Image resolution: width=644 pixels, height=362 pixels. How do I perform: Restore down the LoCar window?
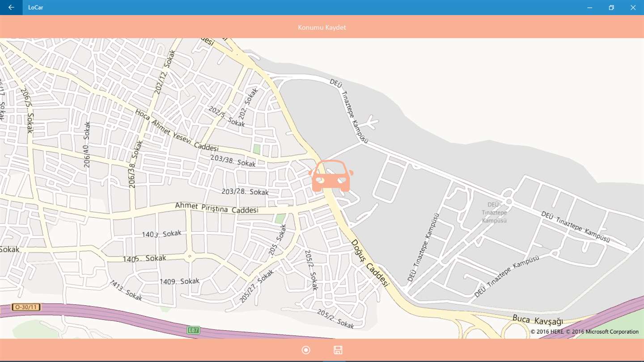(x=611, y=7)
